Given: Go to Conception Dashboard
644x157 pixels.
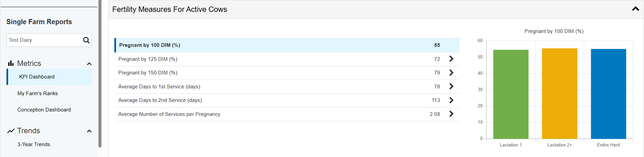Looking at the screenshot, I should pyautogui.click(x=44, y=110).
